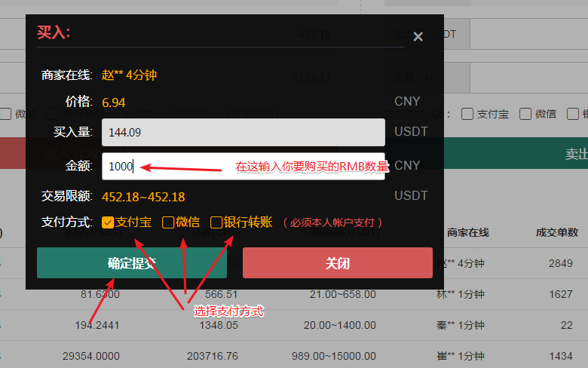Click the red 关闭 button

coord(338,262)
